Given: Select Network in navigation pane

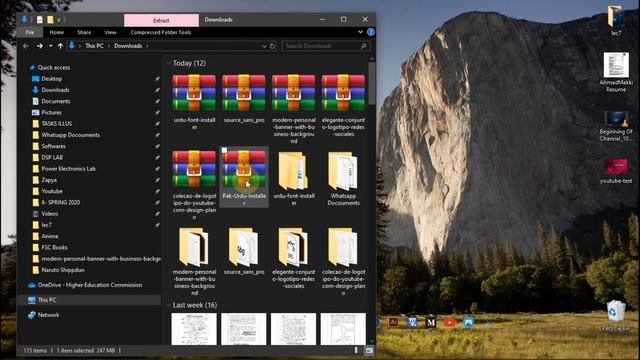Looking at the screenshot, I should 48,315.
